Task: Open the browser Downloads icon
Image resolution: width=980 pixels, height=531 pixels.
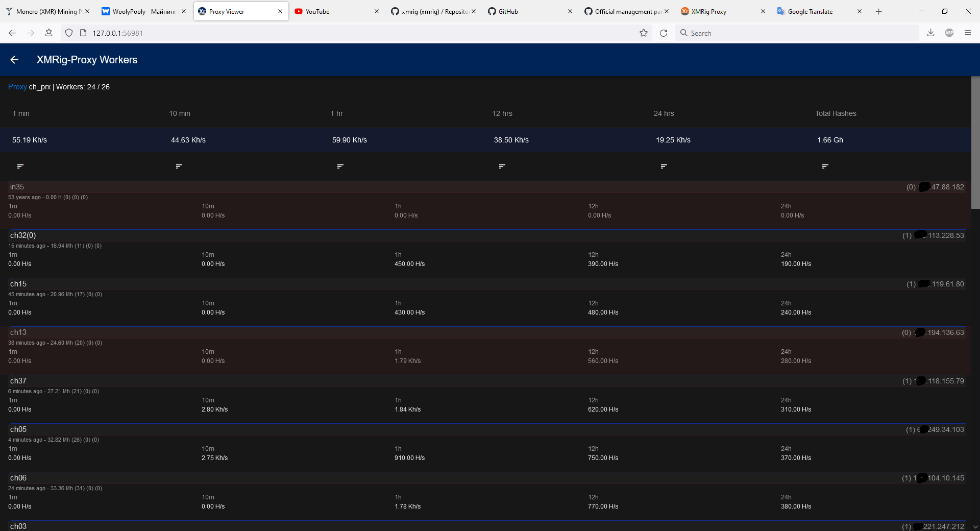Action: pyautogui.click(x=930, y=33)
